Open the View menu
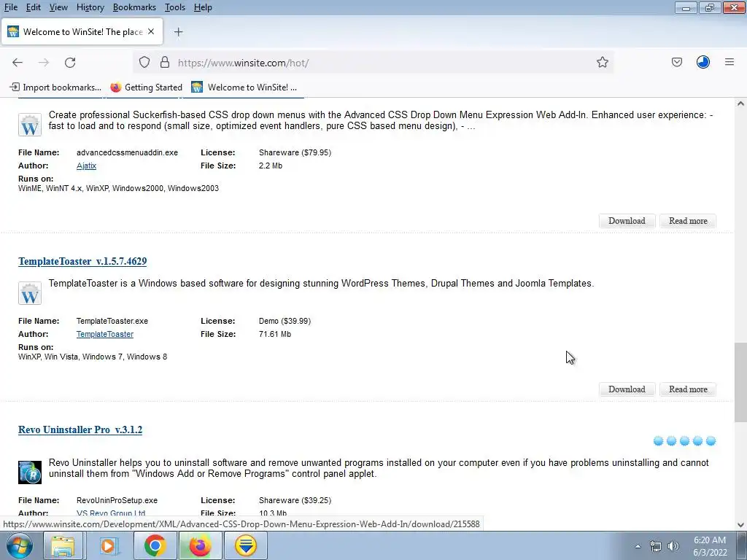This screenshot has width=747, height=560. (x=58, y=7)
